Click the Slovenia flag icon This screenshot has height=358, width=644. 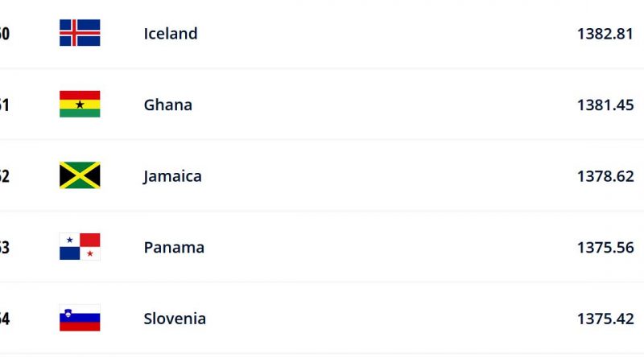point(80,318)
